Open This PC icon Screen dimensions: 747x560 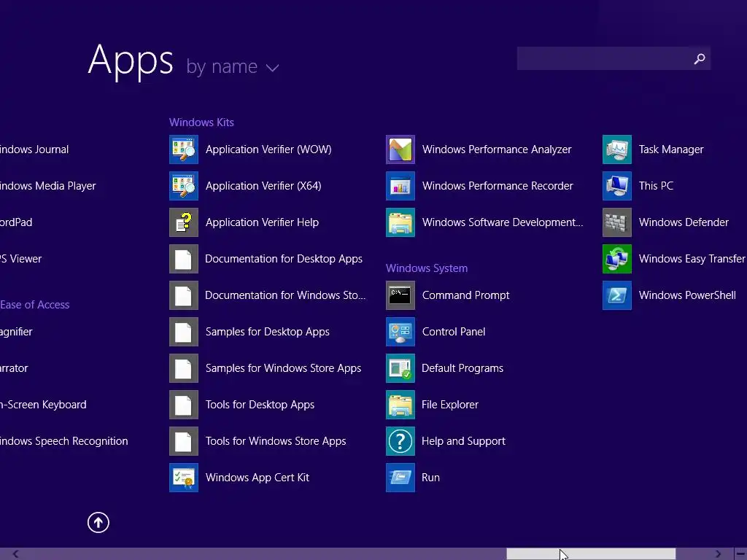pyautogui.click(x=617, y=186)
